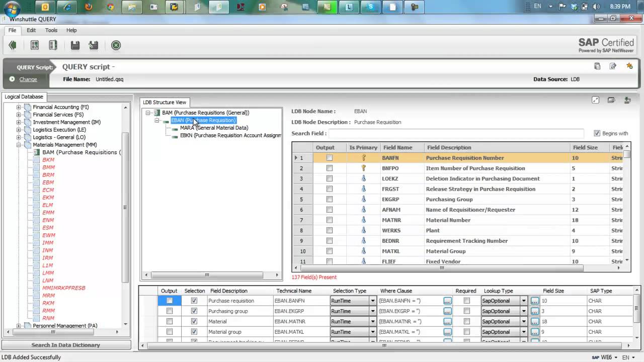Select the MMIMRKPFRESB database item
644x362 pixels.
64,288
